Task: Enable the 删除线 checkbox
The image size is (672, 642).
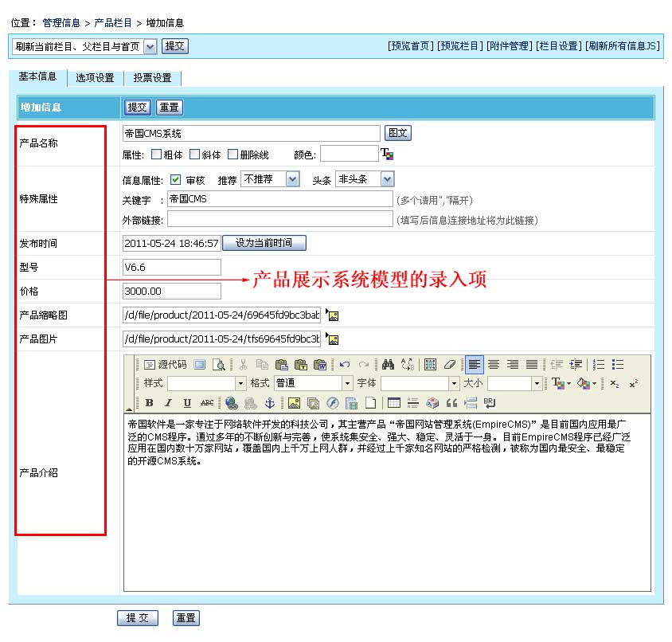Action: pos(233,155)
